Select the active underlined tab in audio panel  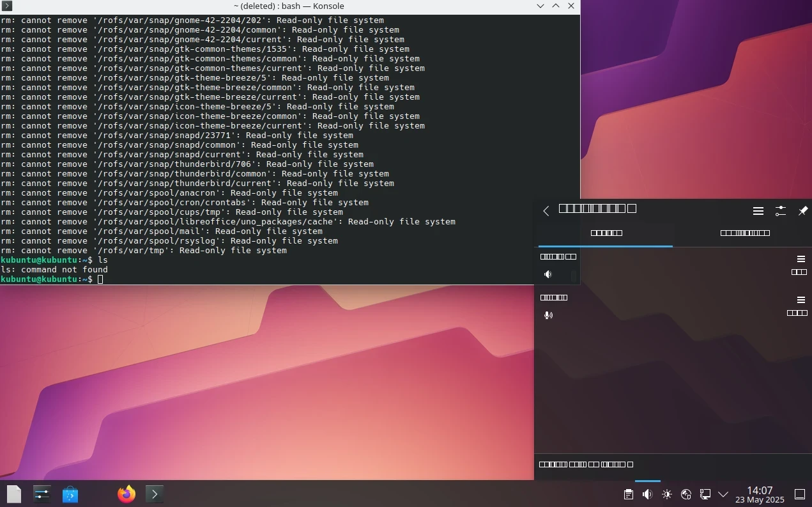click(x=606, y=233)
